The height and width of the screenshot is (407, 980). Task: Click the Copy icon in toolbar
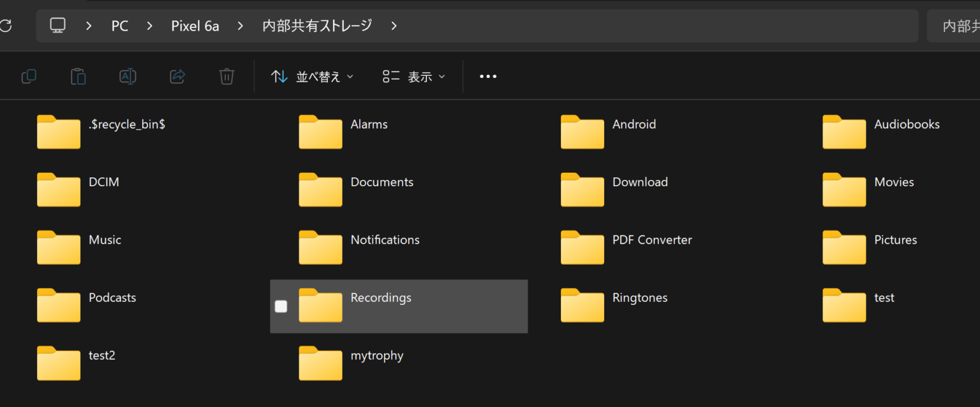pos(29,77)
